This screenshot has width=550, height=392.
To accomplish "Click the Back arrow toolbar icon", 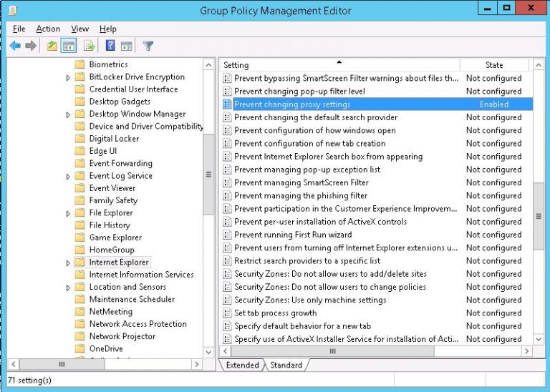I will [x=15, y=46].
